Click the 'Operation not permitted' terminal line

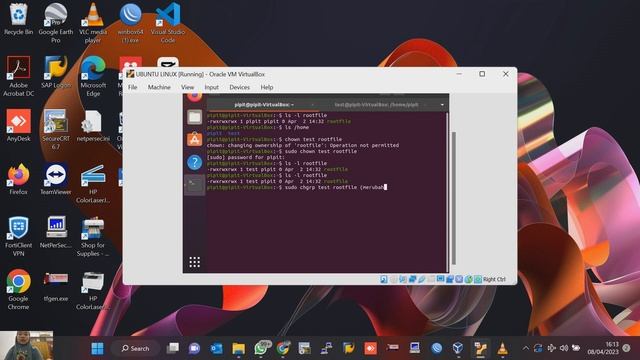point(303,145)
